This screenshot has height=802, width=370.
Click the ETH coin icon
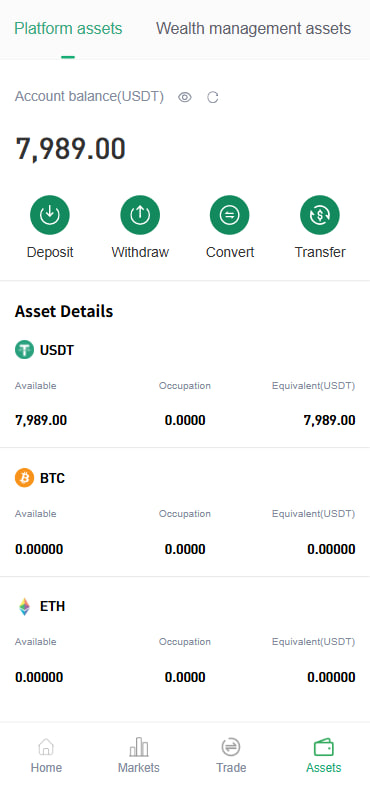[24, 607]
